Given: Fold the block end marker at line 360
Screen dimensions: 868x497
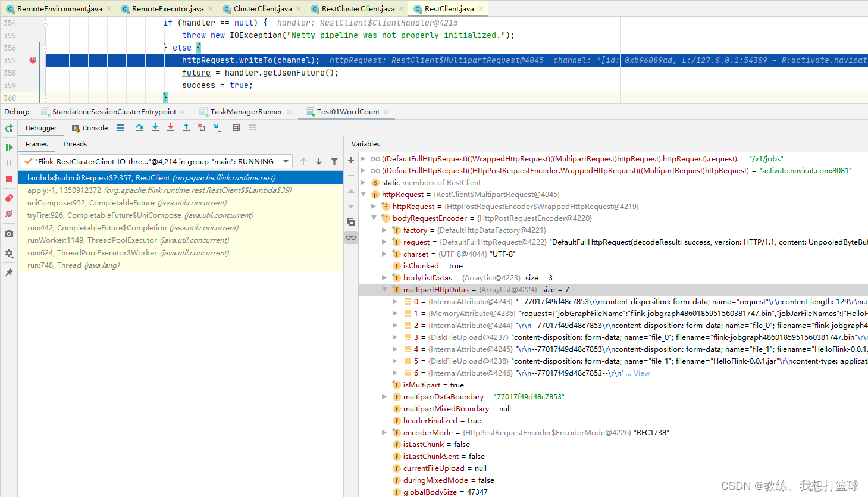Looking at the screenshot, I should (x=45, y=98).
